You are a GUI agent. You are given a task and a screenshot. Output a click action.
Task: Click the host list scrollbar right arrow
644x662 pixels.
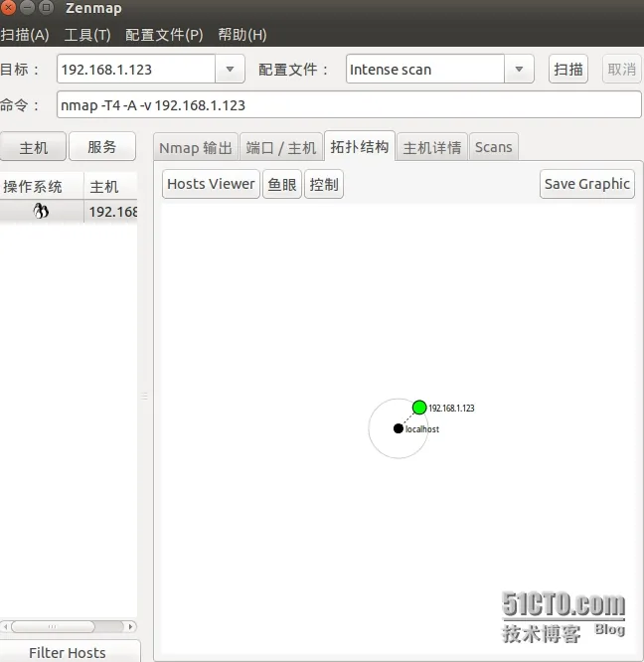[130, 626]
